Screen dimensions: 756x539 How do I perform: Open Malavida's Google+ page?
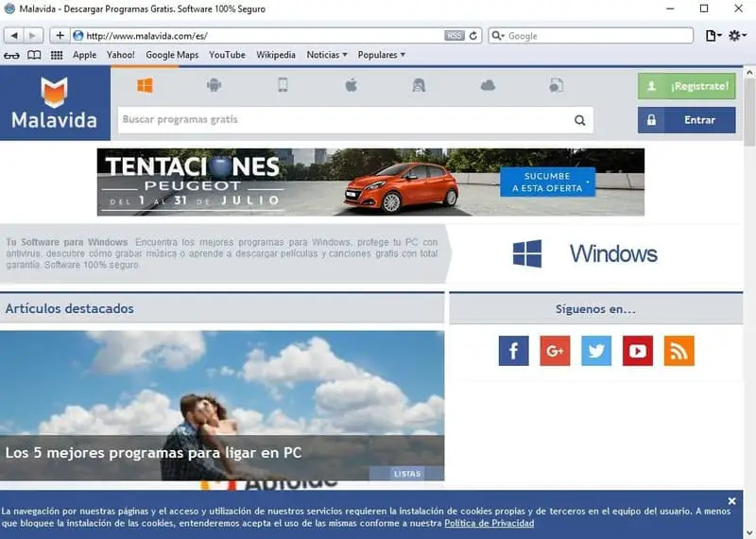(x=555, y=351)
